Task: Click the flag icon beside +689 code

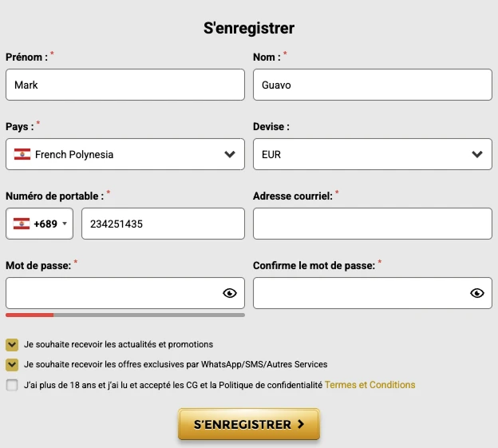Action: click(22, 224)
